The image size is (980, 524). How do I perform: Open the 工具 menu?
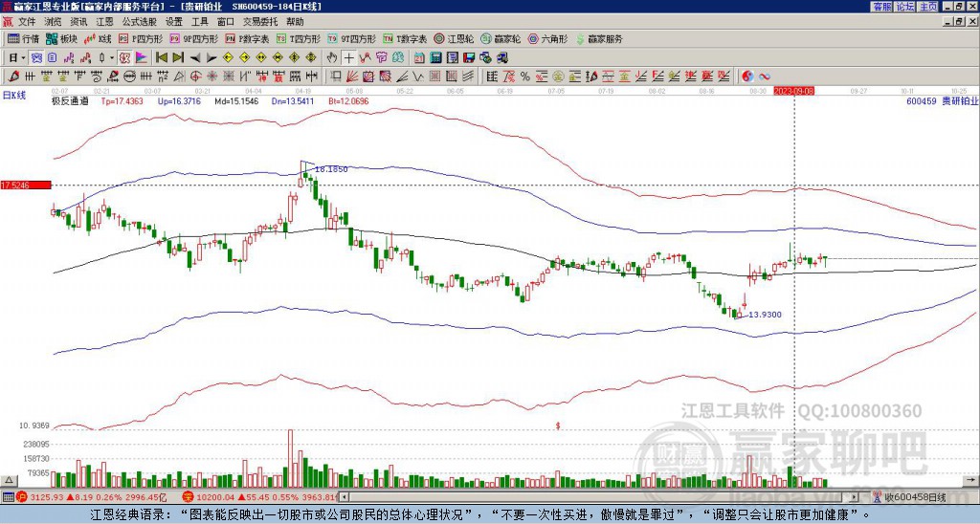tap(200, 22)
